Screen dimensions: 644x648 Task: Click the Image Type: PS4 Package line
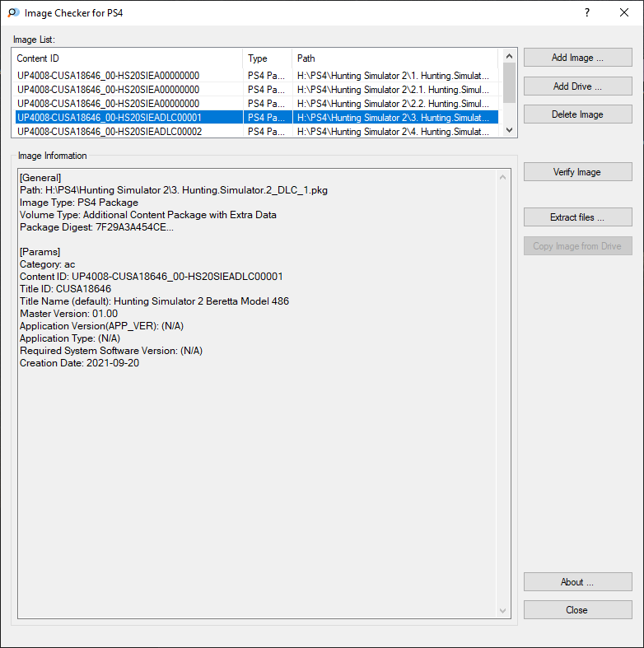click(79, 203)
